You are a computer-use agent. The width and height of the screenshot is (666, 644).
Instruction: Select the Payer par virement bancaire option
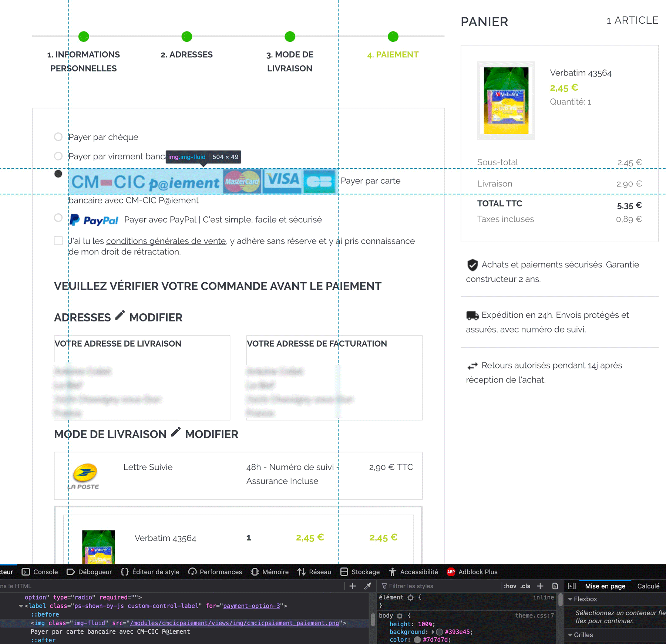tap(58, 156)
